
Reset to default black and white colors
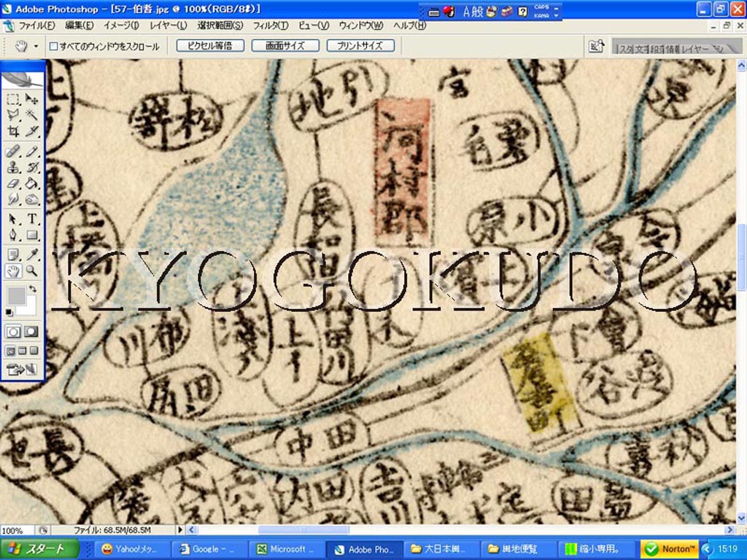(9, 312)
